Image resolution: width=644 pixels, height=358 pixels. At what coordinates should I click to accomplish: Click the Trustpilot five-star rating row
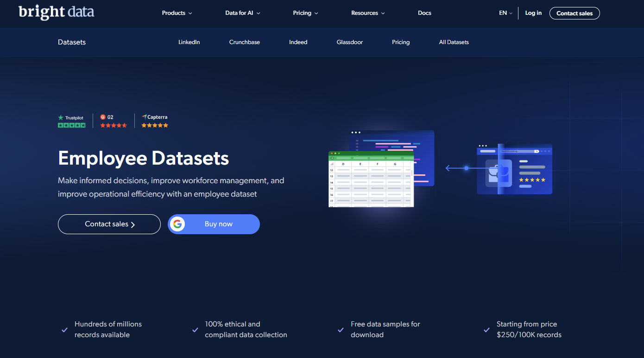(x=72, y=125)
